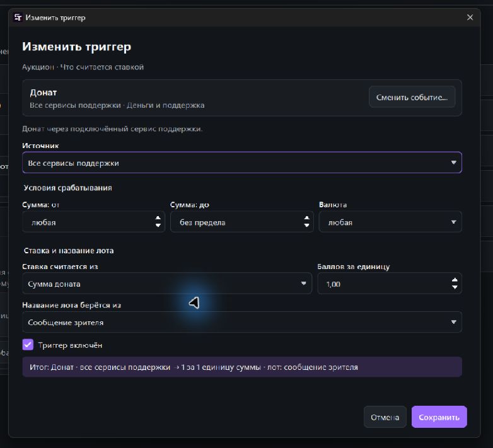Decrease the Сумма: до value
Image resolution: width=493 pixels, height=448 pixels.
pos(306,226)
